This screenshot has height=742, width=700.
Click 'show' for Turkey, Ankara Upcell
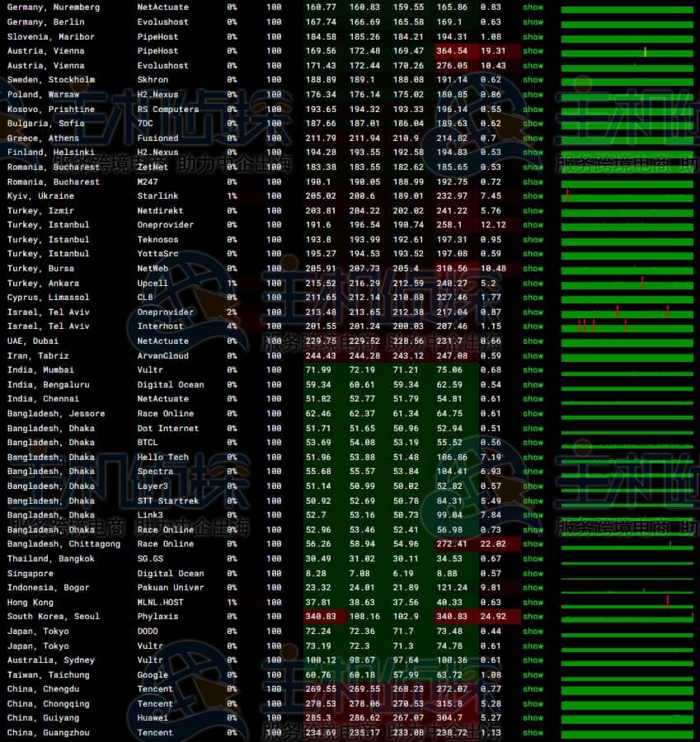click(x=533, y=283)
